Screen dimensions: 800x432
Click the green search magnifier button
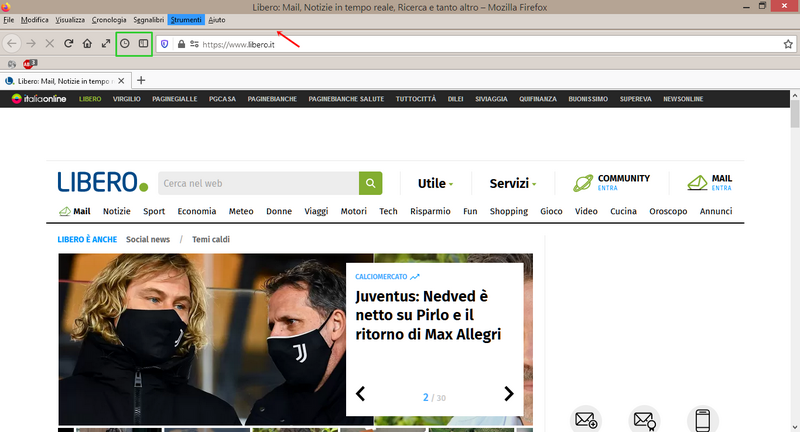point(370,183)
